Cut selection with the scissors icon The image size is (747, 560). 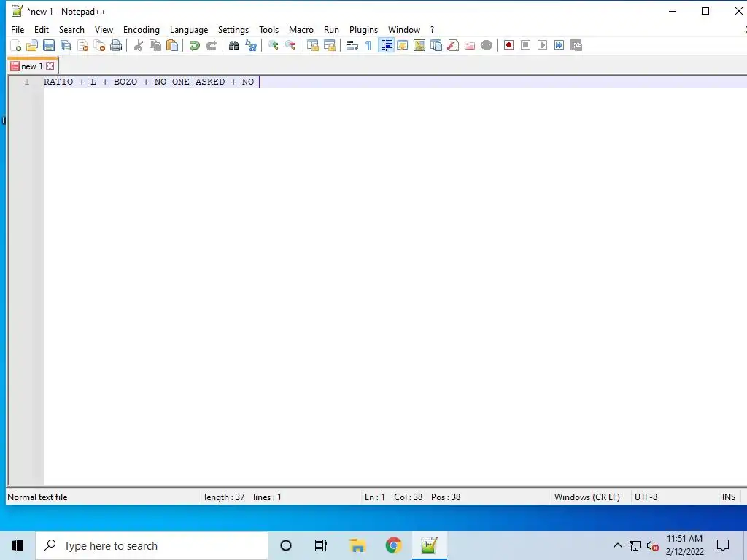click(x=138, y=45)
